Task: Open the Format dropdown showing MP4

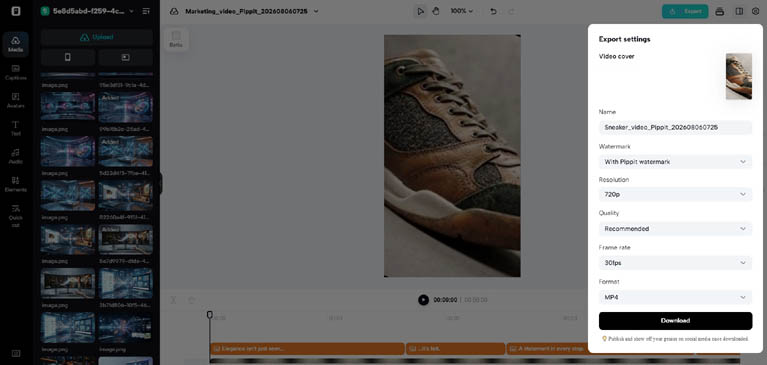Action: (x=675, y=297)
